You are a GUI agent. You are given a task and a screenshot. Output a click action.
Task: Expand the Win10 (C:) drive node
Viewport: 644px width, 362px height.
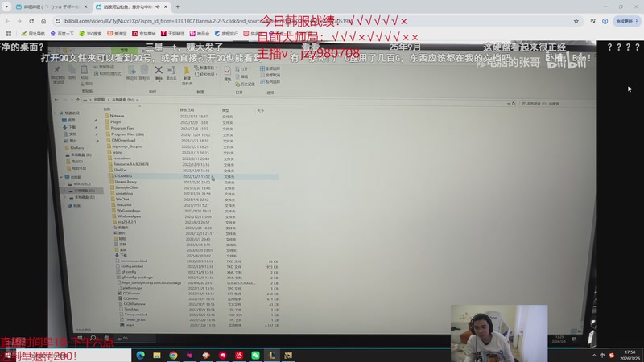(x=64, y=184)
